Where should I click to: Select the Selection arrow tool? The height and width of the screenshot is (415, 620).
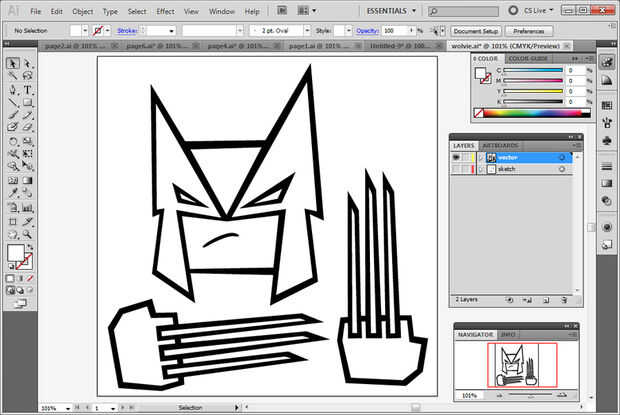13,63
